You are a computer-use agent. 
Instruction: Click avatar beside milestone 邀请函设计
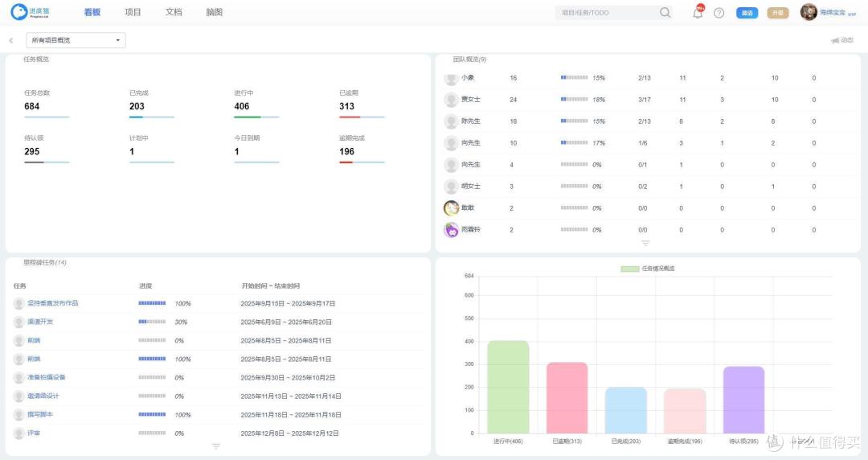pyautogui.click(x=18, y=396)
